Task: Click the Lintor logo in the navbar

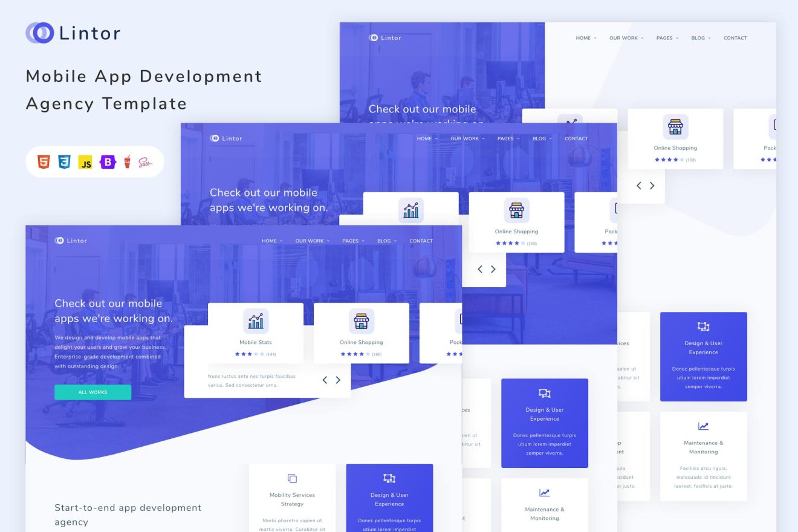Action: [71, 241]
